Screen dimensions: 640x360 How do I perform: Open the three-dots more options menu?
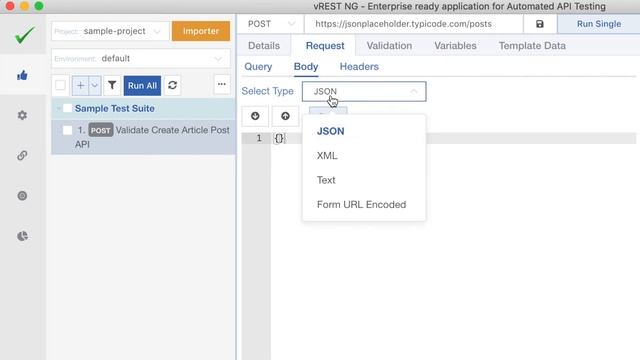tap(222, 84)
